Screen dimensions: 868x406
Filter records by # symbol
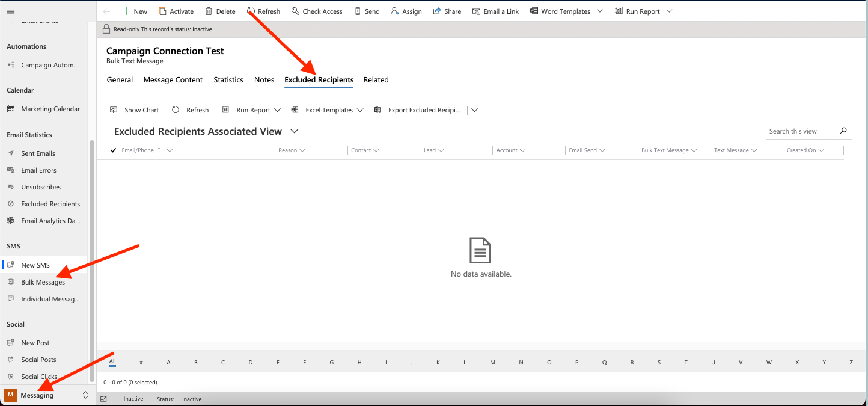(141, 363)
